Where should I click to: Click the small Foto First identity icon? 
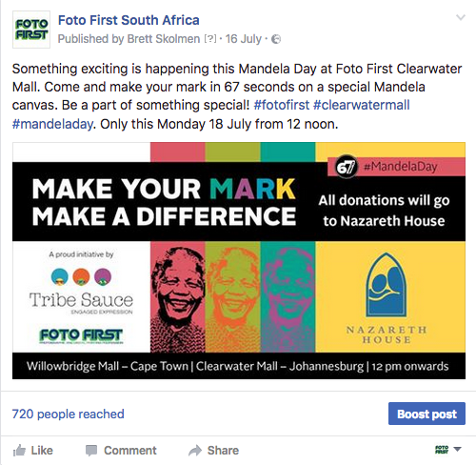point(442,450)
